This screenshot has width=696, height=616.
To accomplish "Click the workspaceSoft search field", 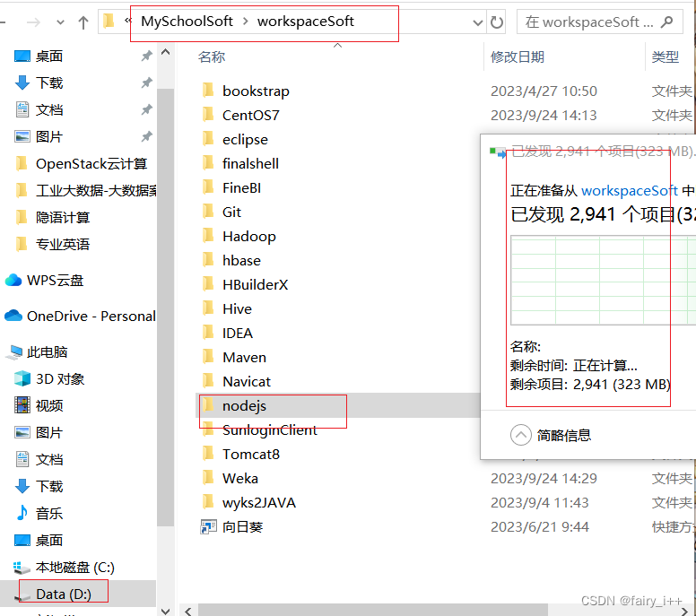I will coord(599,22).
